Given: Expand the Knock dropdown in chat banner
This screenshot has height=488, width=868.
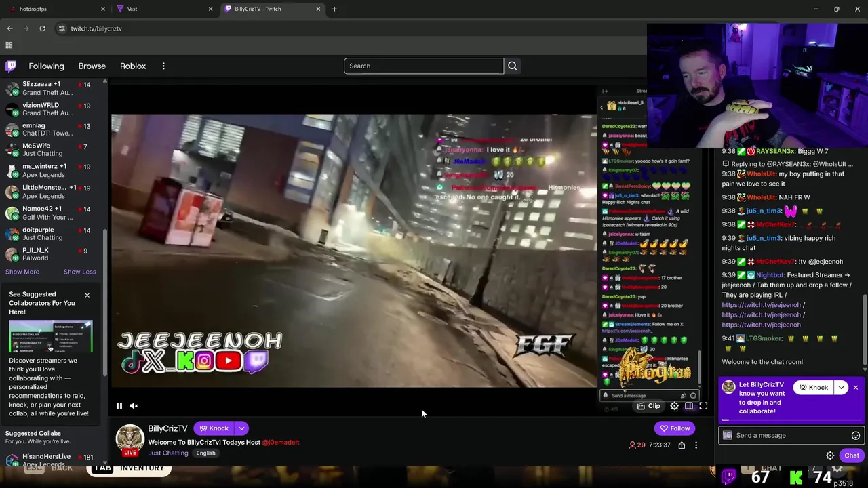Looking at the screenshot, I should 842,388.
